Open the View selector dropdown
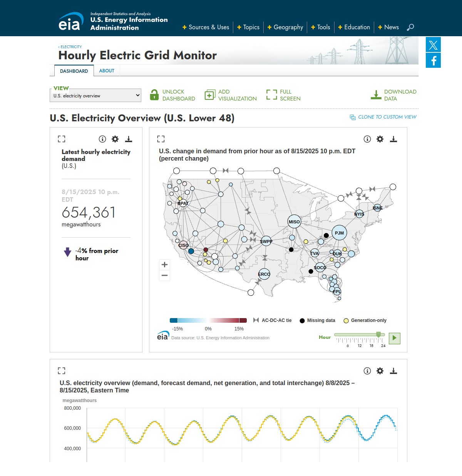Image resolution: width=462 pixels, height=476 pixels. 95,96
